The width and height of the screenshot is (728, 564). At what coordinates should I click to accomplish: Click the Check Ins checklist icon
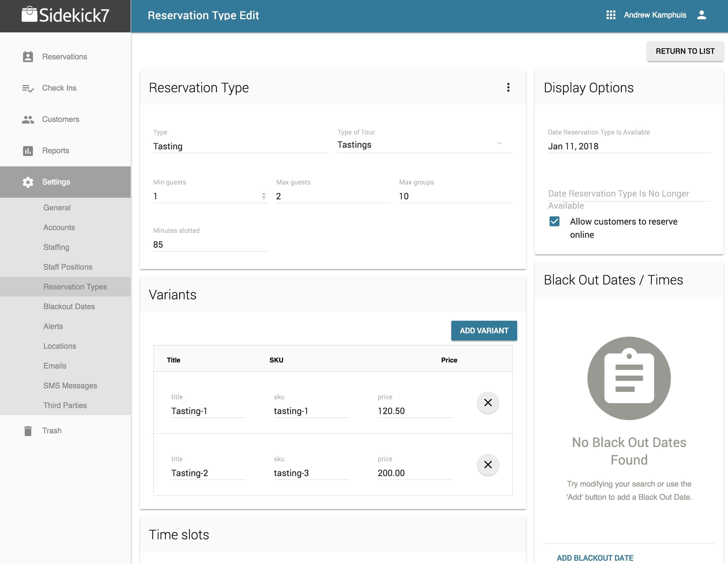pyautogui.click(x=28, y=88)
